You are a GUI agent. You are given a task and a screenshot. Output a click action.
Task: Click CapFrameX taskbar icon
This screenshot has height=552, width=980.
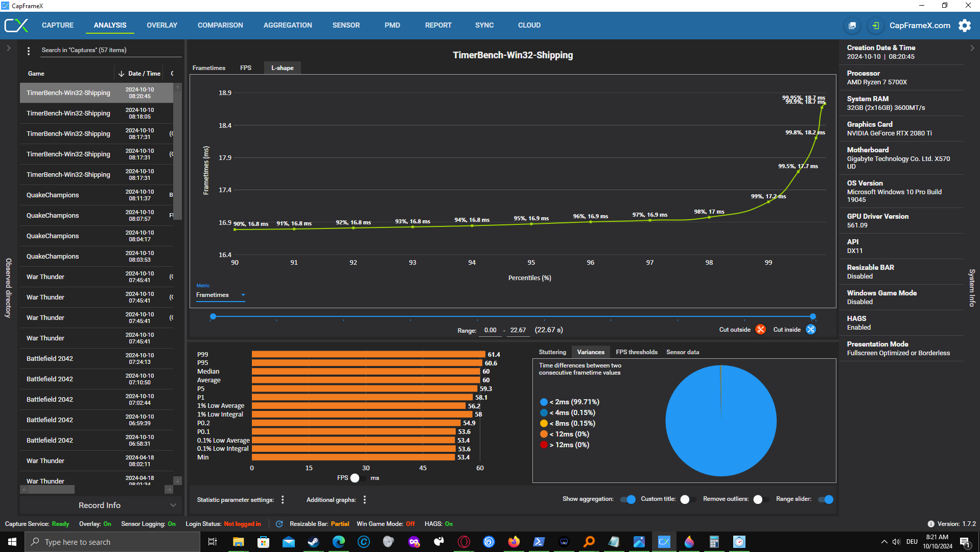[664, 542]
